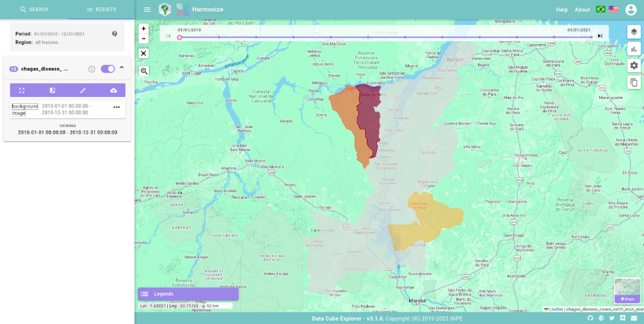Open the About page

(582, 10)
